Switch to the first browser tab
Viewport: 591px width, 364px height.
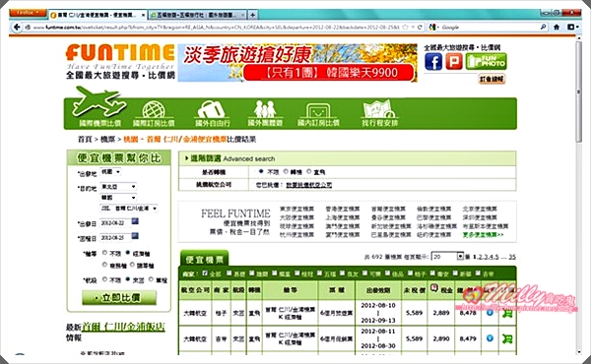click(x=98, y=15)
